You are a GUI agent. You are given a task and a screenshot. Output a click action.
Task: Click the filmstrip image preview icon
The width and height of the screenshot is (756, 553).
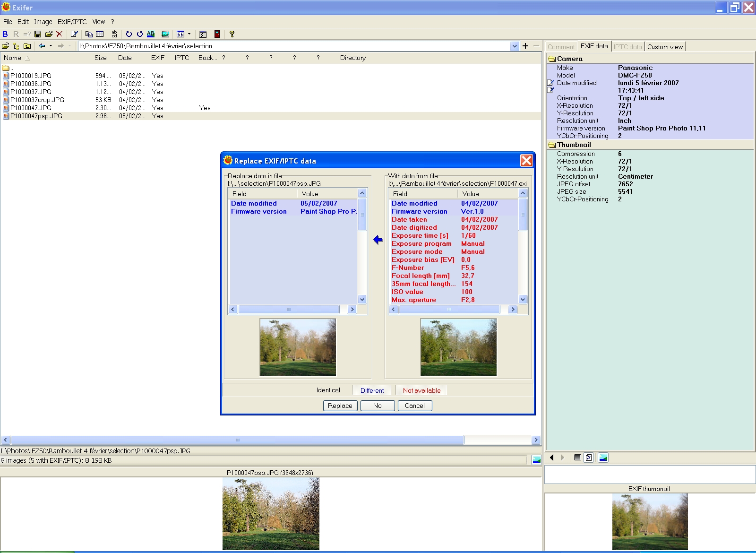[x=165, y=34]
